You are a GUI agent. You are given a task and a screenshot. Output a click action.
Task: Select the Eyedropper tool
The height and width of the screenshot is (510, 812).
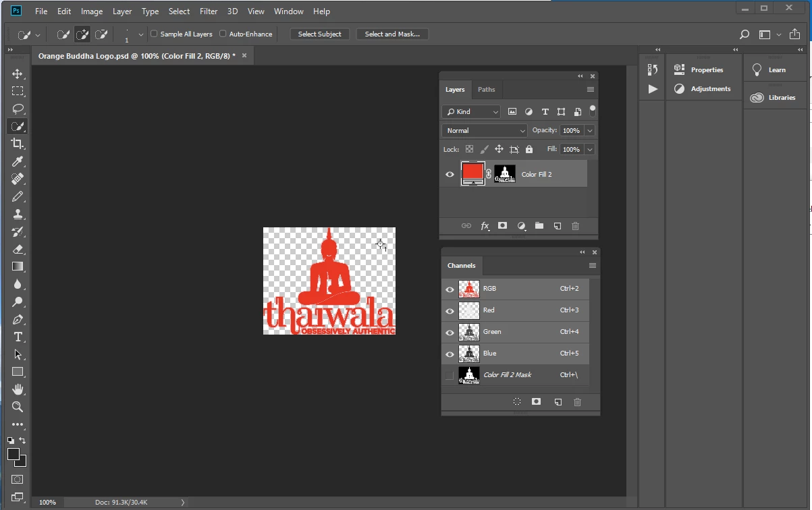(x=18, y=161)
